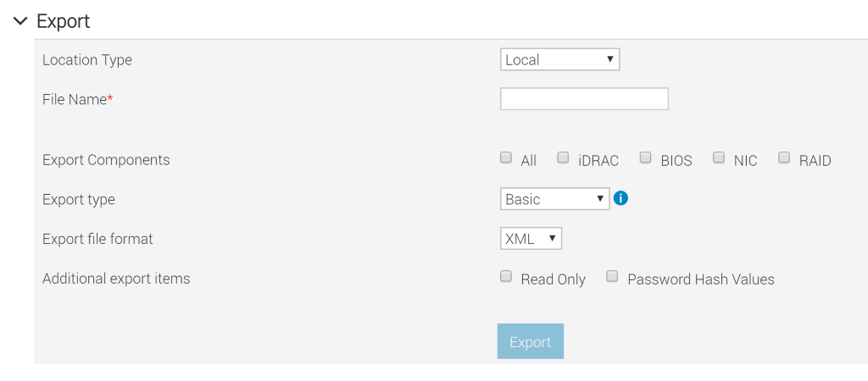868x381 pixels.
Task: Click the File Name label
Action: pos(76,100)
